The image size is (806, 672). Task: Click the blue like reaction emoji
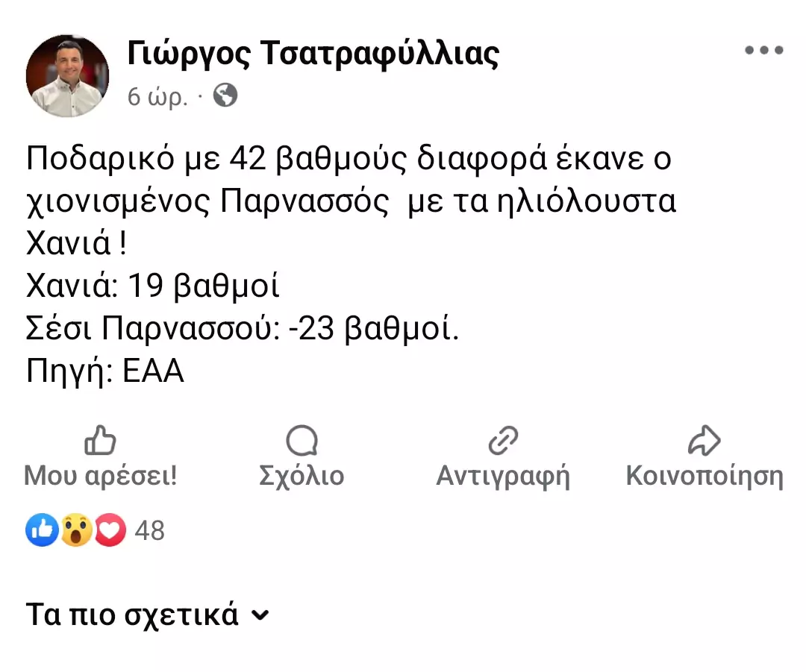click(x=43, y=530)
